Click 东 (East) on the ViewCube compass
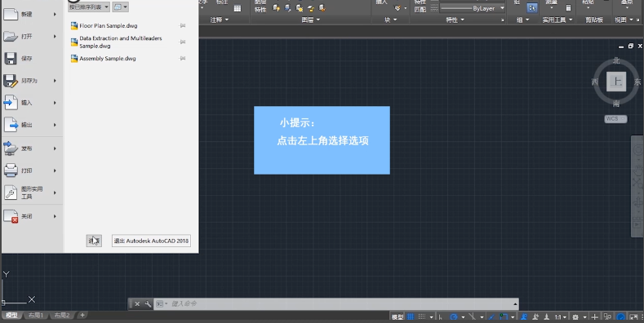This screenshot has height=323, width=644. coord(637,82)
